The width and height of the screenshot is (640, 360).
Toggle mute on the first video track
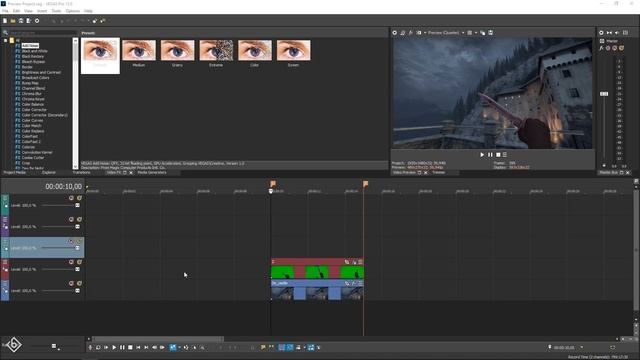[x=71, y=198]
